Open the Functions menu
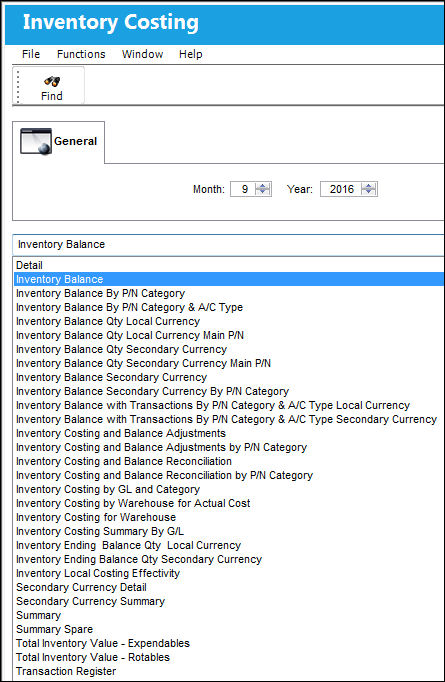Viewport: 445px width, 682px height. point(81,54)
